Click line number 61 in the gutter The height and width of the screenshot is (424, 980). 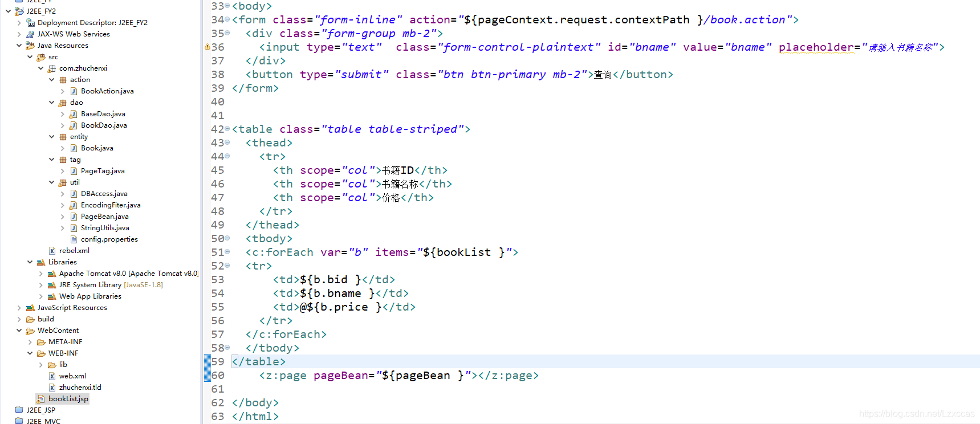click(x=217, y=389)
